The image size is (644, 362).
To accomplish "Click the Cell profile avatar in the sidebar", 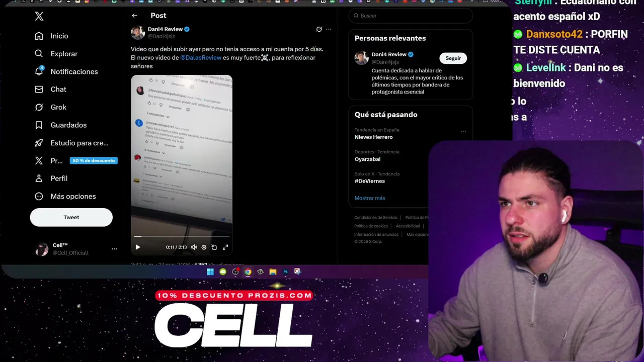I will pos(42,249).
